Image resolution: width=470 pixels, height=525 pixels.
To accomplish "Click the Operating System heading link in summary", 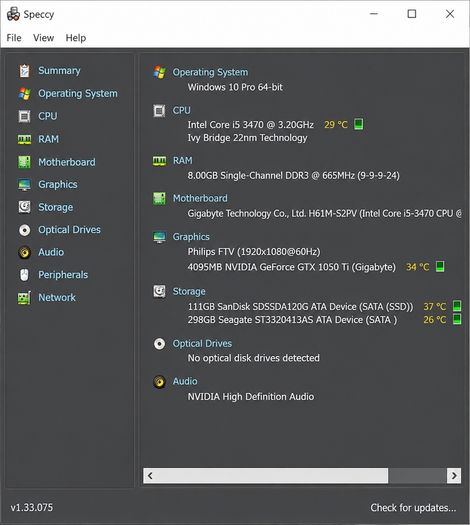I will [x=210, y=72].
